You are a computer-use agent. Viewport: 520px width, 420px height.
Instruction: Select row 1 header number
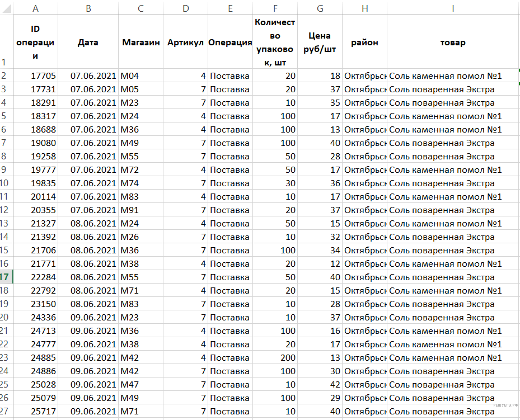point(6,63)
